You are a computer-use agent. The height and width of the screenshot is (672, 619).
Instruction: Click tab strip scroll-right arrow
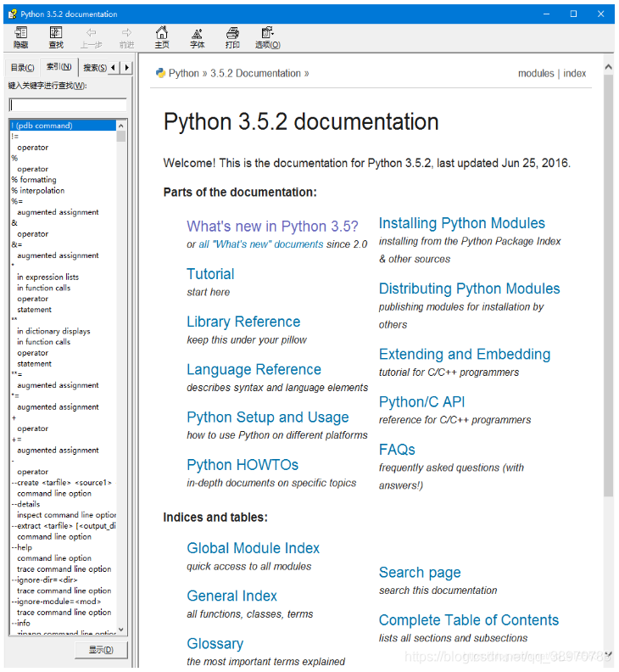point(126,67)
